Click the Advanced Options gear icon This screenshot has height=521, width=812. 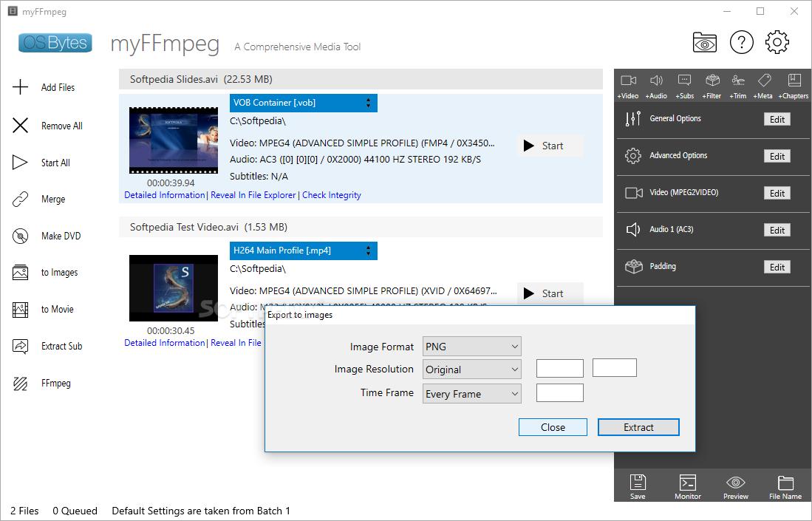coord(632,156)
